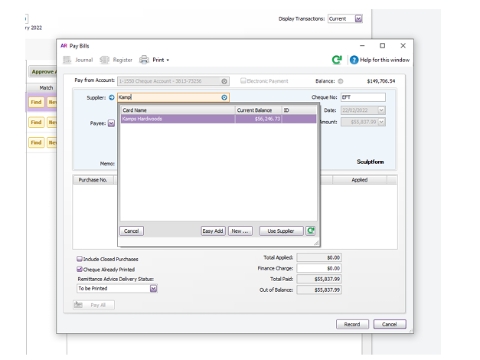
Task: Click the Cancel button in Pay Bills window
Action: click(389, 324)
